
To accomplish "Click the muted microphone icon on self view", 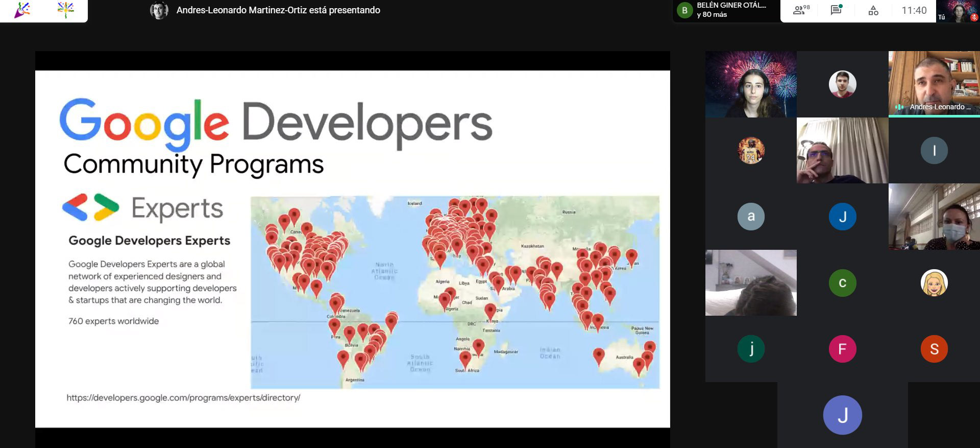I will (x=974, y=17).
